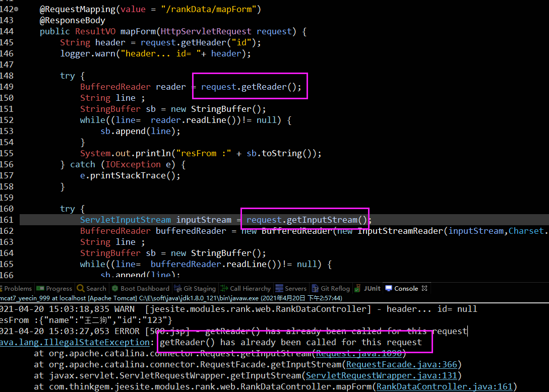549x392 pixels.
Task: Click the WARN header id= null console line
Action: [238, 309]
